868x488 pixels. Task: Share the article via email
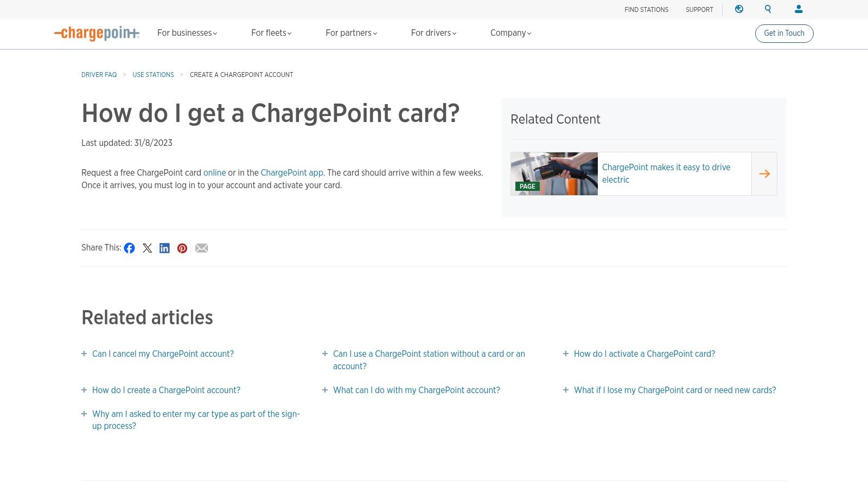pos(201,248)
